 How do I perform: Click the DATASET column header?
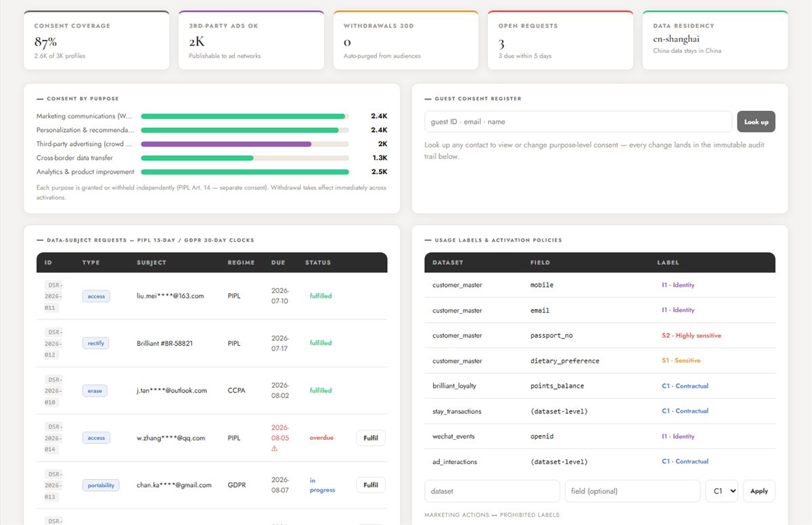point(447,262)
